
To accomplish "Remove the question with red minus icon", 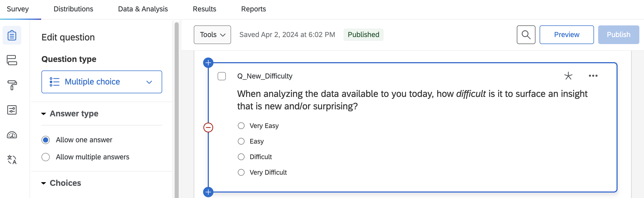I will click(x=208, y=128).
